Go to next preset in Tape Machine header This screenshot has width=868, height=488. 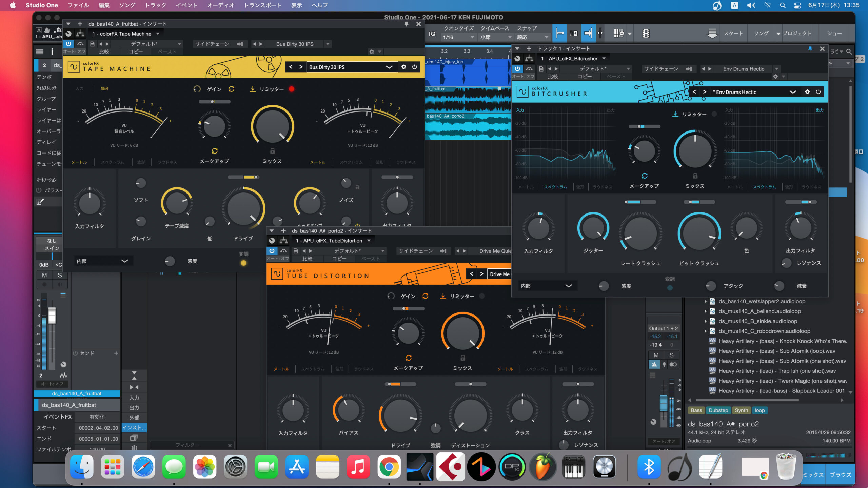pos(301,67)
